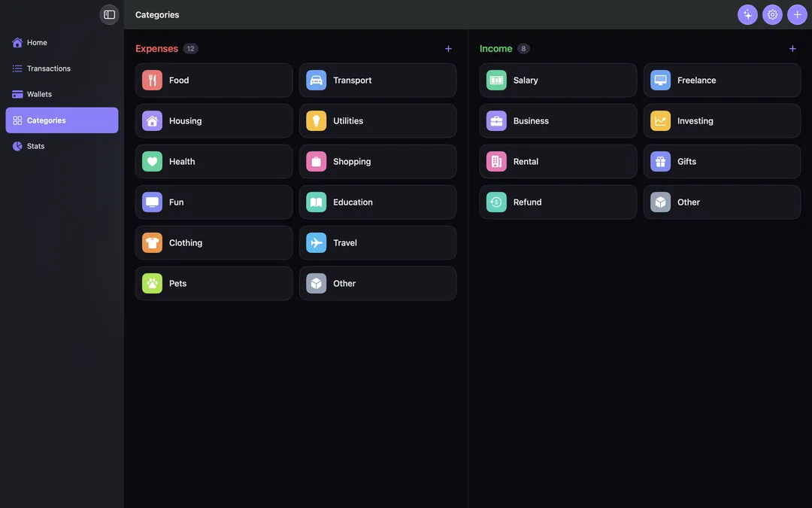The width and height of the screenshot is (812, 508).
Task: Click the sparkle AI assistant icon
Action: click(x=747, y=14)
